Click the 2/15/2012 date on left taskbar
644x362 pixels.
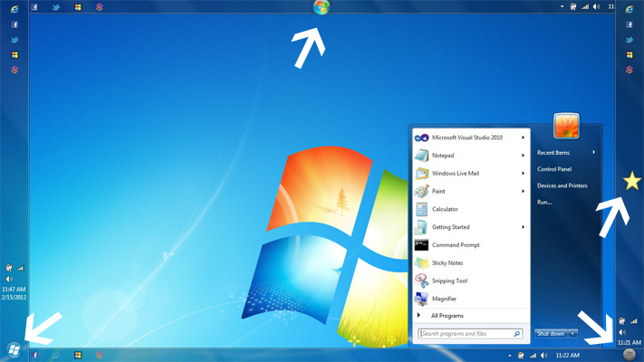tap(14, 298)
